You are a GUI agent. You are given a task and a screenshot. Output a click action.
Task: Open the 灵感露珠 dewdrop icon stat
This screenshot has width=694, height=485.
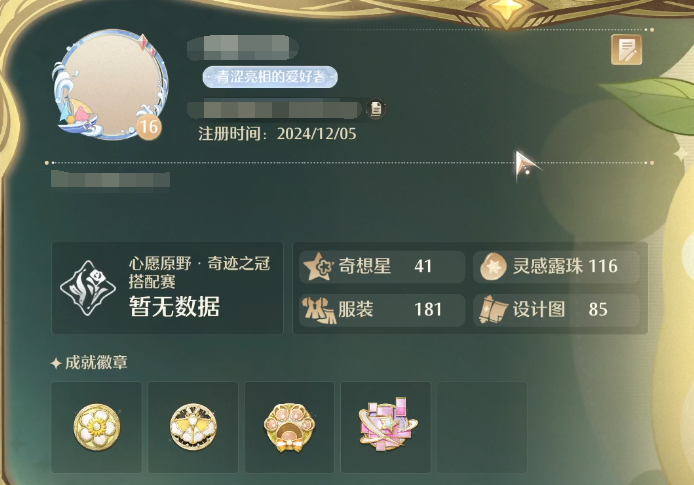494,266
